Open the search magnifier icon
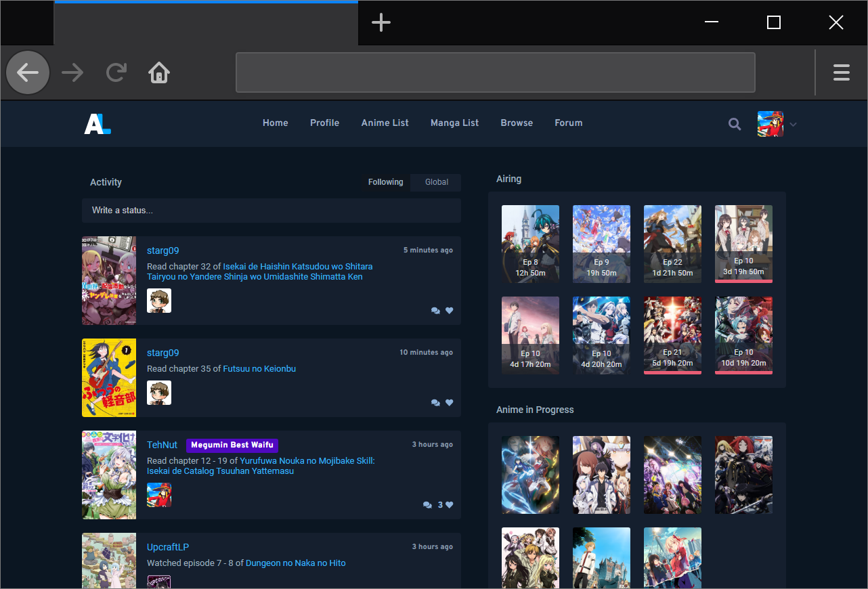This screenshot has width=868, height=589. point(735,124)
